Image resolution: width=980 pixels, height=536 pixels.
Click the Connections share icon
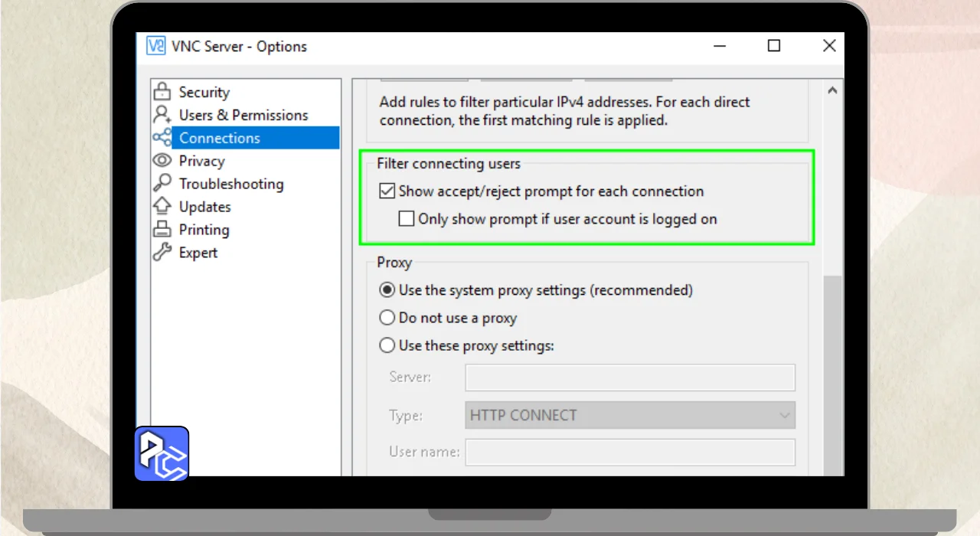coord(162,138)
